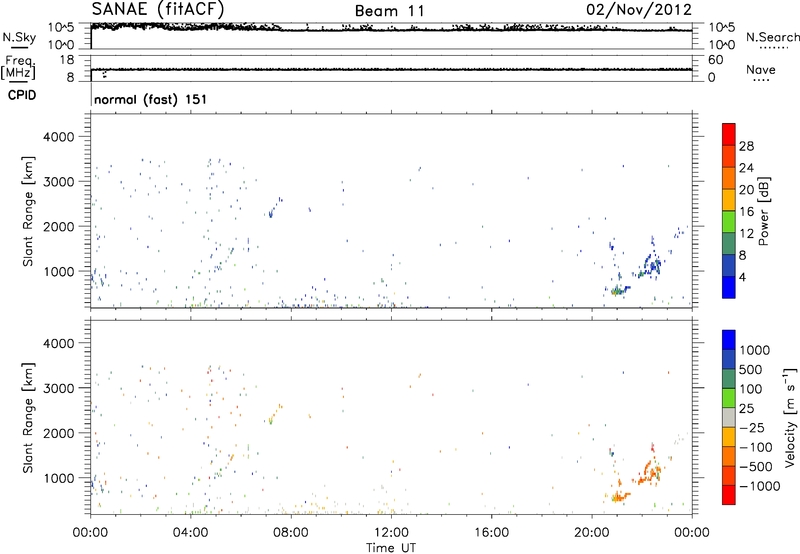Click the 4 tick on Power colorbar
This screenshot has width=800, height=554.
[x=742, y=277]
